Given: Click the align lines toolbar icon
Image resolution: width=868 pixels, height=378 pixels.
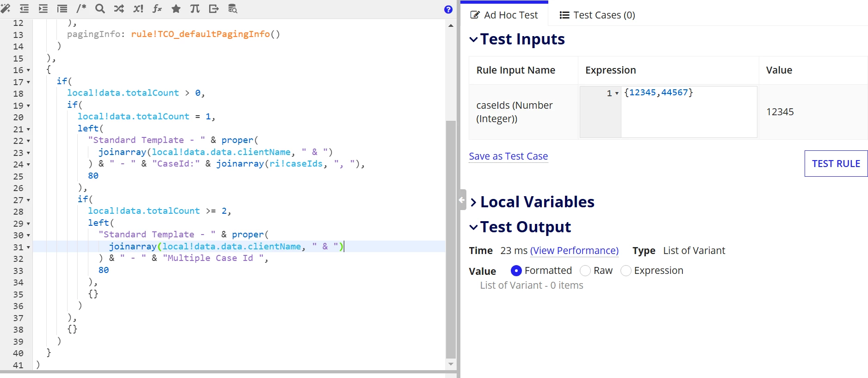Looking at the screenshot, I should [62, 8].
